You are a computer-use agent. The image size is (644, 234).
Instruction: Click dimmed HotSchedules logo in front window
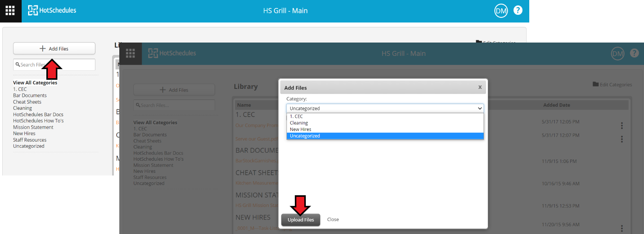pos(172,53)
